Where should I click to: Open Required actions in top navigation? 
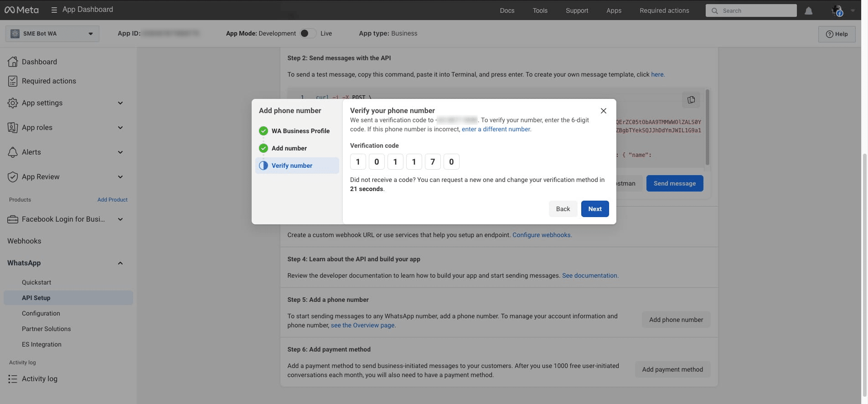tap(664, 10)
